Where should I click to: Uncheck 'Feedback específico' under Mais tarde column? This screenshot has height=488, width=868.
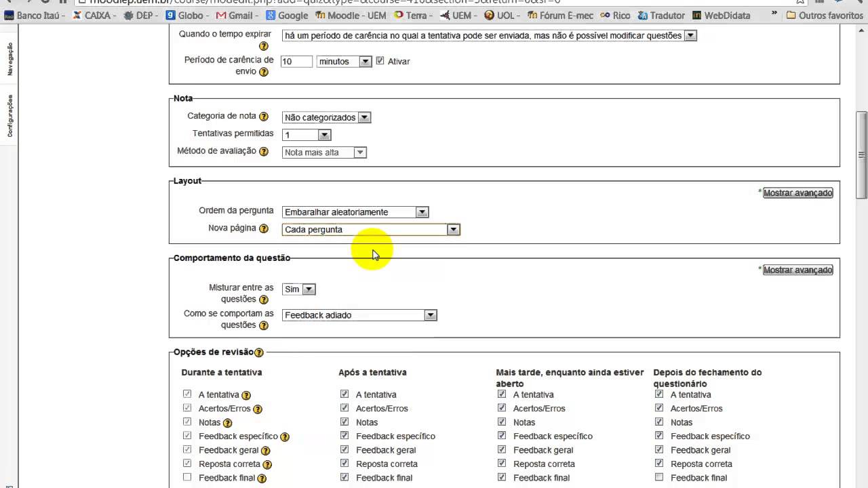pyautogui.click(x=502, y=436)
